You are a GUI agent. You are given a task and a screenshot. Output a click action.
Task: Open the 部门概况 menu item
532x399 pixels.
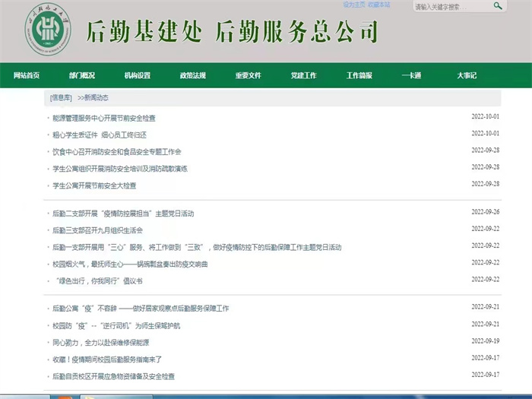point(82,75)
